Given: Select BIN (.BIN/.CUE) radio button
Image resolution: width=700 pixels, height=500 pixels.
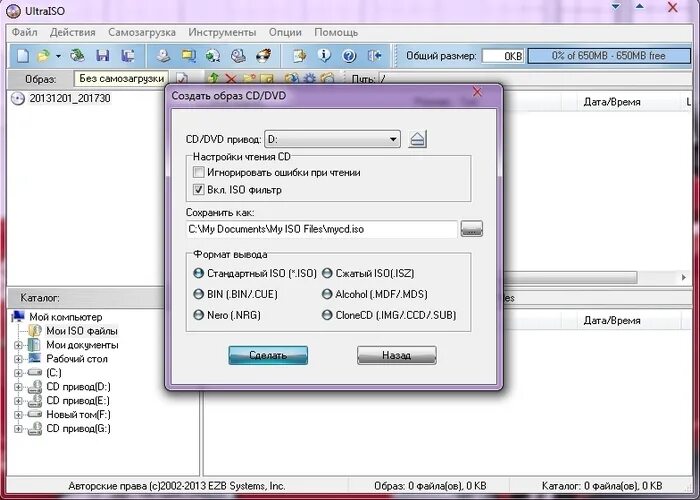Looking at the screenshot, I should pos(199,294).
